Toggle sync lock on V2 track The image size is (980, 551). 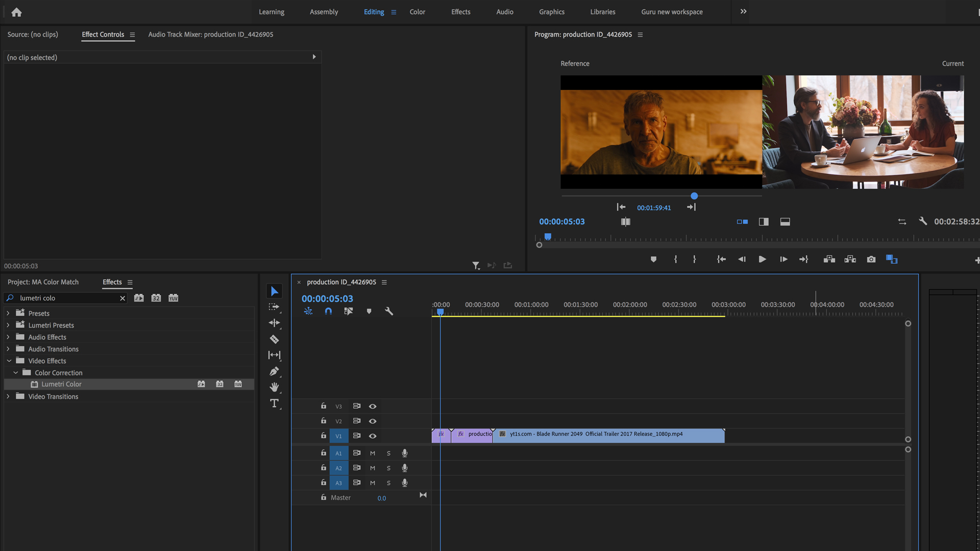point(357,421)
